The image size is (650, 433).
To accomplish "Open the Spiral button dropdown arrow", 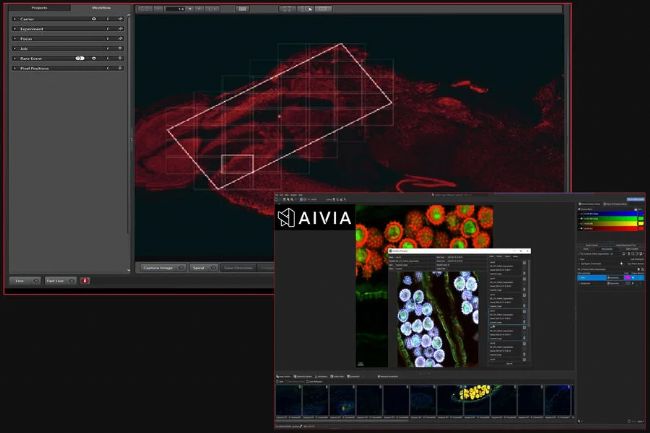I will point(213,268).
